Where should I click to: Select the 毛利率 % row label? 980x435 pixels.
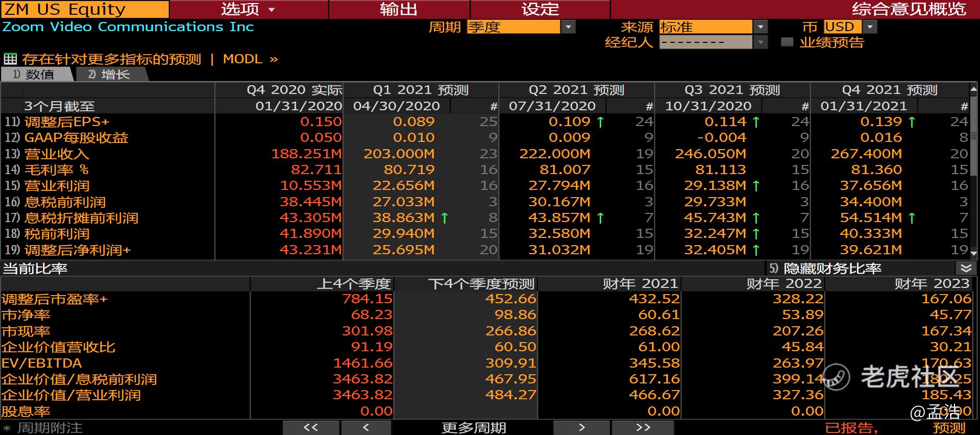pos(57,170)
